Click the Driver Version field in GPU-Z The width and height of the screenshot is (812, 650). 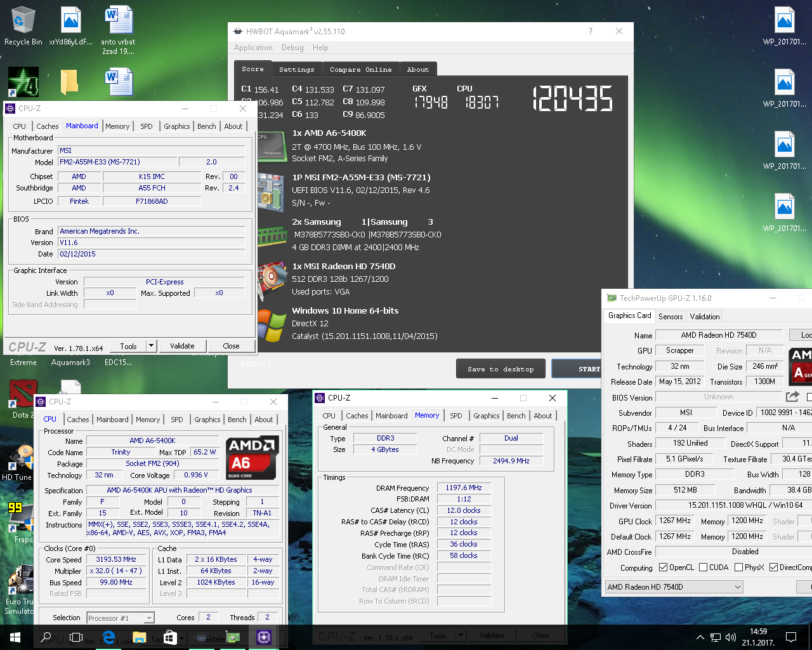click(x=733, y=505)
